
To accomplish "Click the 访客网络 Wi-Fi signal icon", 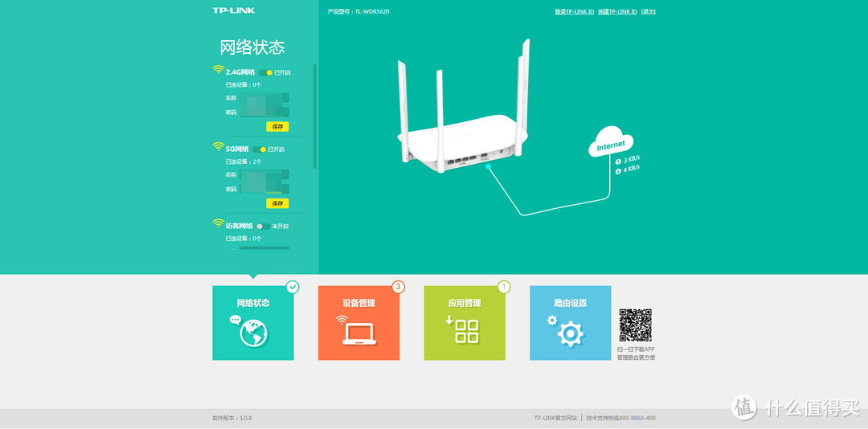I will click(x=218, y=223).
